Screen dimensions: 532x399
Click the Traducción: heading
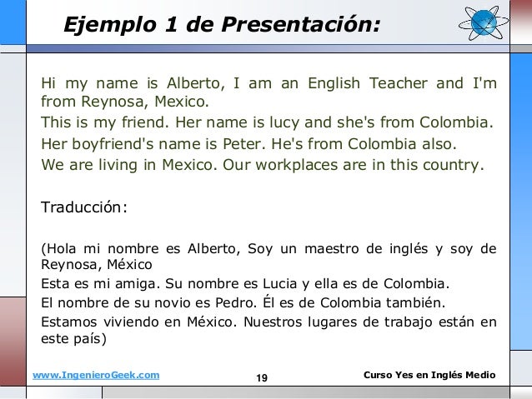point(84,207)
